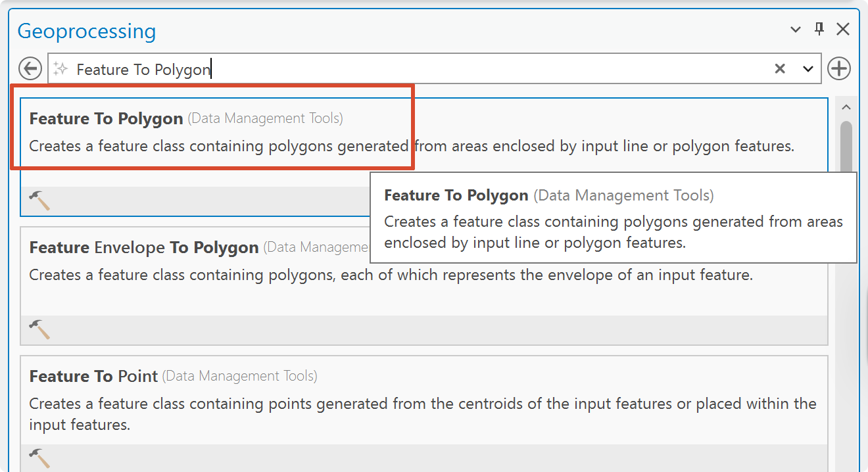Image resolution: width=868 pixels, height=472 pixels.
Task: Click the scrollbar up arrow
Action: point(846,107)
